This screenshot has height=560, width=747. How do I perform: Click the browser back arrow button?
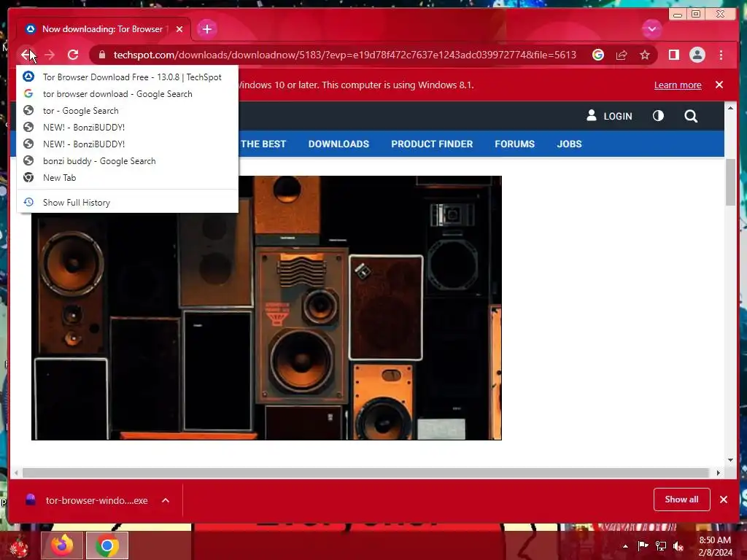pyautogui.click(x=26, y=55)
